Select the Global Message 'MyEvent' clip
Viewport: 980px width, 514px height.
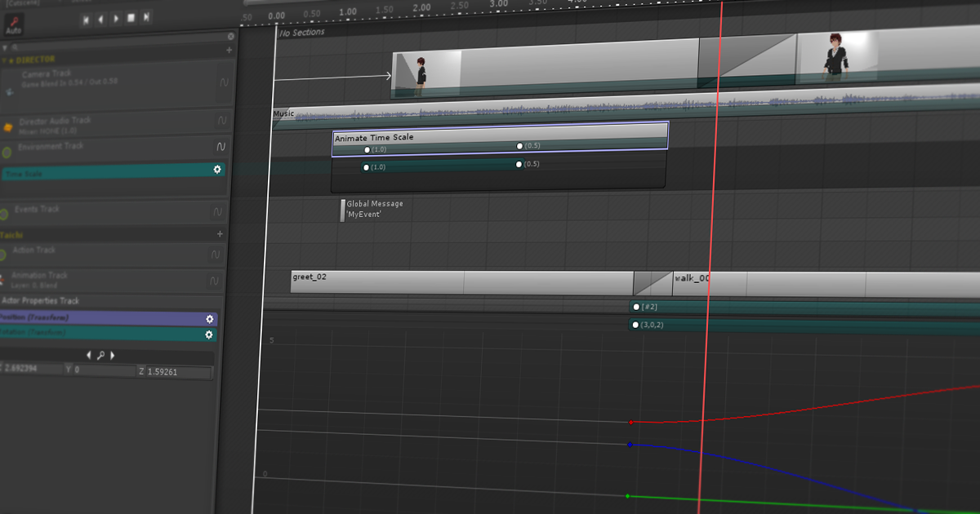click(372, 209)
